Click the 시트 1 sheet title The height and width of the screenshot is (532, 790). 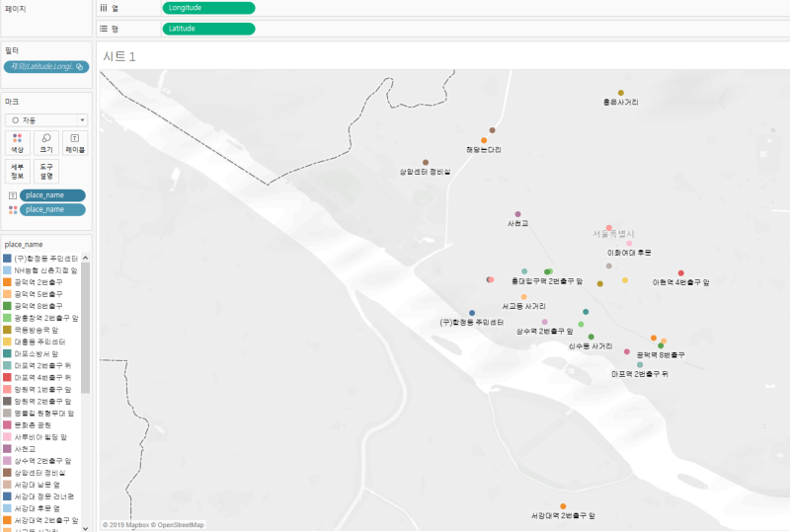(x=119, y=56)
